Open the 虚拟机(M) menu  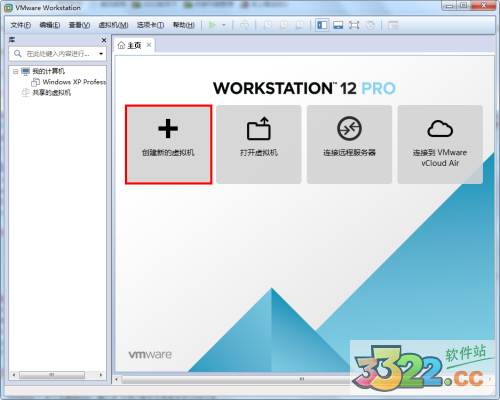(x=113, y=25)
